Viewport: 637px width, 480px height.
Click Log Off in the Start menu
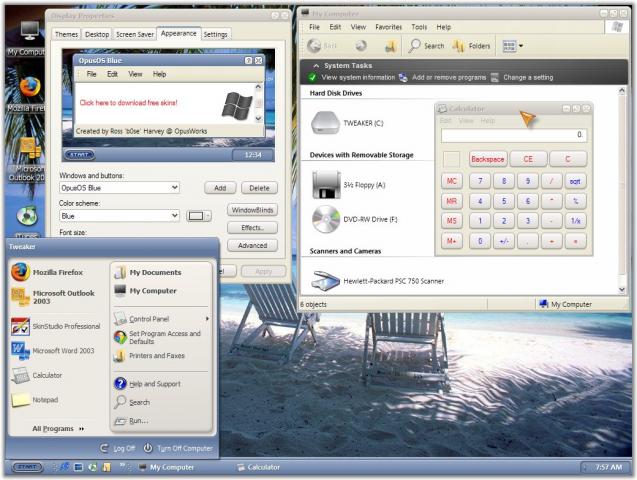click(117, 448)
